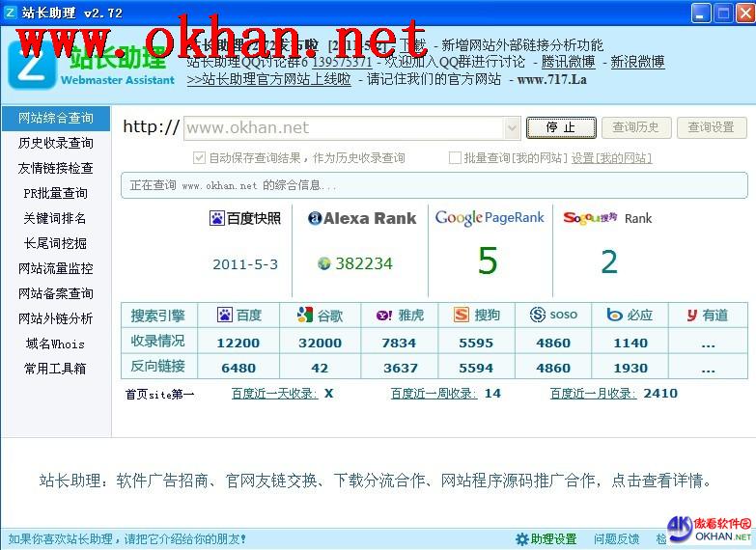
Task: Click the 站长助理 advertising banner text
Action: [376, 481]
